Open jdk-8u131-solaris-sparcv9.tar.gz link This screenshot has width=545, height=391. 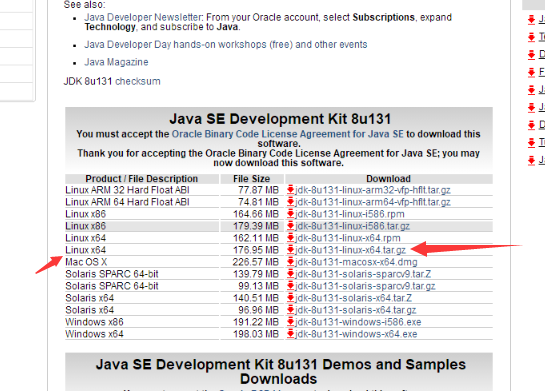click(x=365, y=286)
